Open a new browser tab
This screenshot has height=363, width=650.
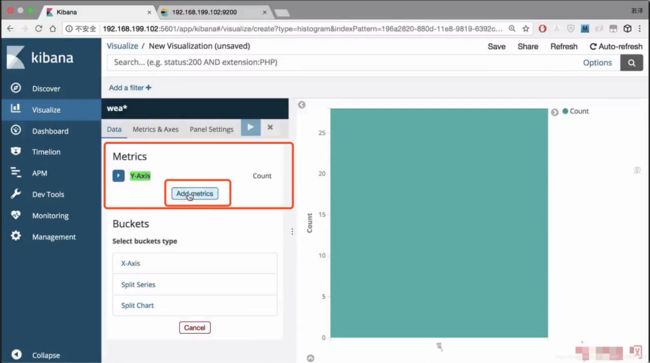pos(282,13)
